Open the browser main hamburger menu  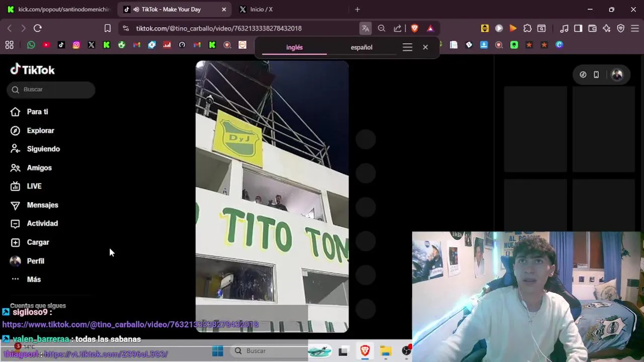[x=634, y=28]
